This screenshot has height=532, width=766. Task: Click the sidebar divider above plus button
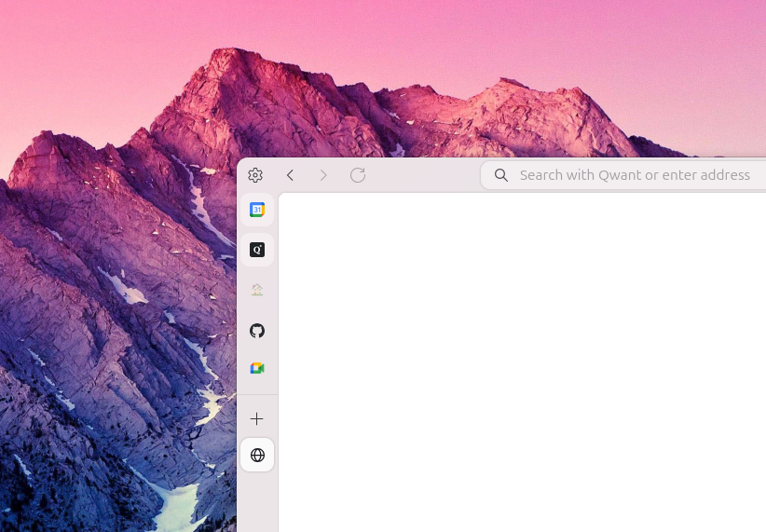click(x=257, y=394)
